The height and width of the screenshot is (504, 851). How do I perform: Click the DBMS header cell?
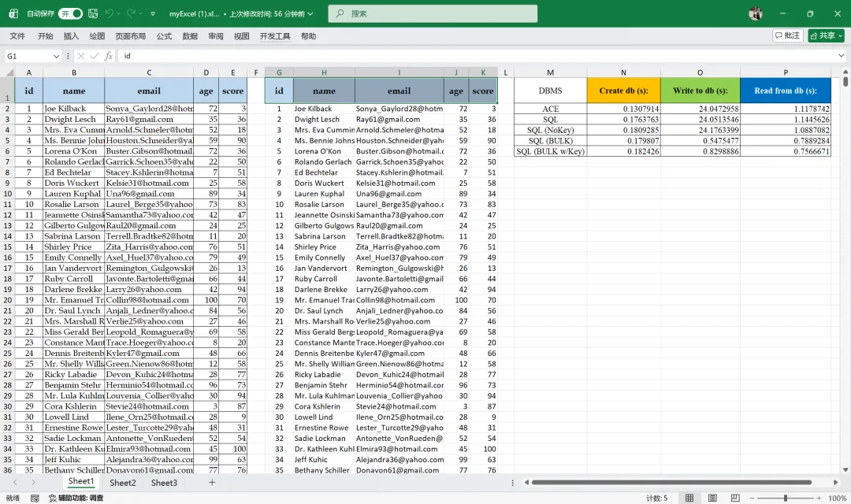click(550, 91)
